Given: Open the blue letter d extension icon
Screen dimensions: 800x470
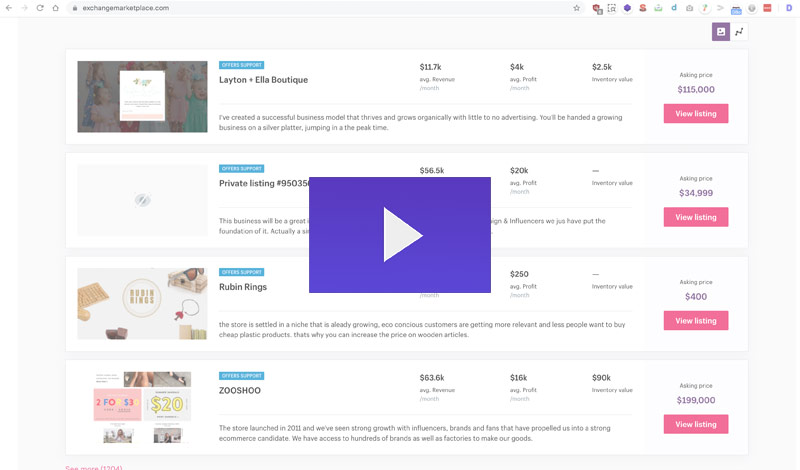Looking at the screenshot, I should [674, 8].
